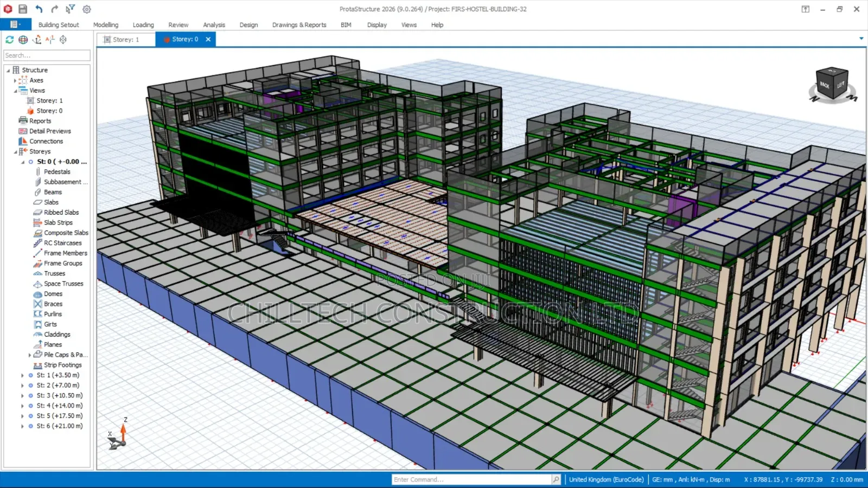Image resolution: width=868 pixels, height=488 pixels.
Task: Select Storey: 1 under Views in tree
Action: (x=49, y=101)
